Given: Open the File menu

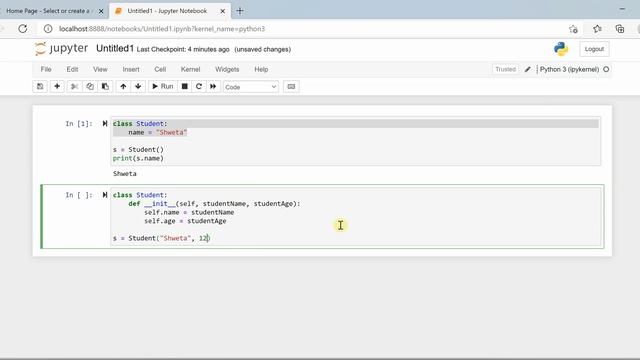Looking at the screenshot, I should click(46, 69).
